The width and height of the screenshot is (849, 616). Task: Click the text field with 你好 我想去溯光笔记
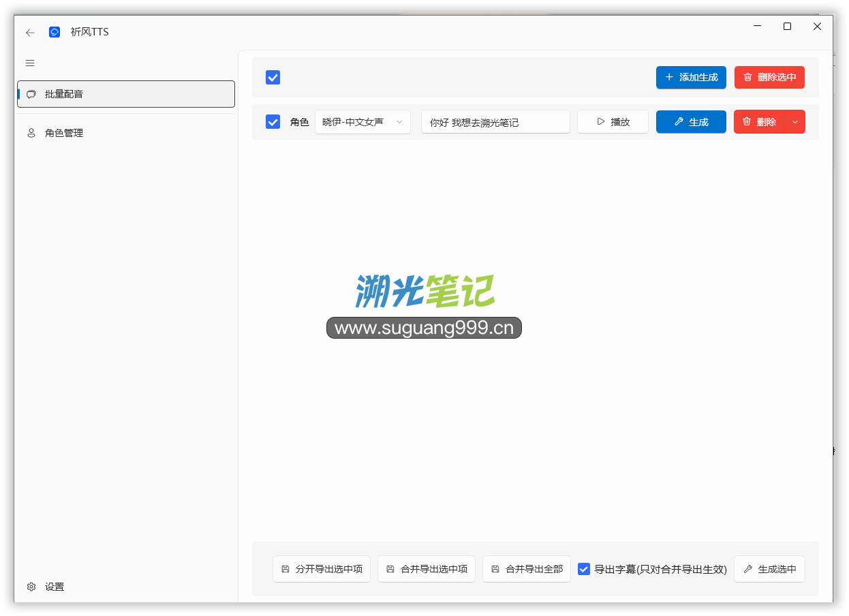point(495,122)
